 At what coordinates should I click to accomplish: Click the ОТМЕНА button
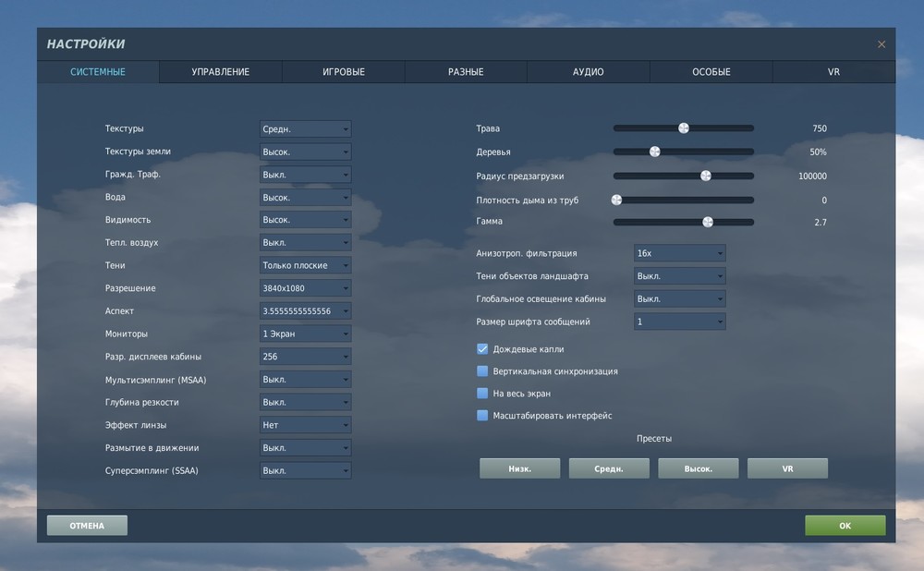click(87, 526)
